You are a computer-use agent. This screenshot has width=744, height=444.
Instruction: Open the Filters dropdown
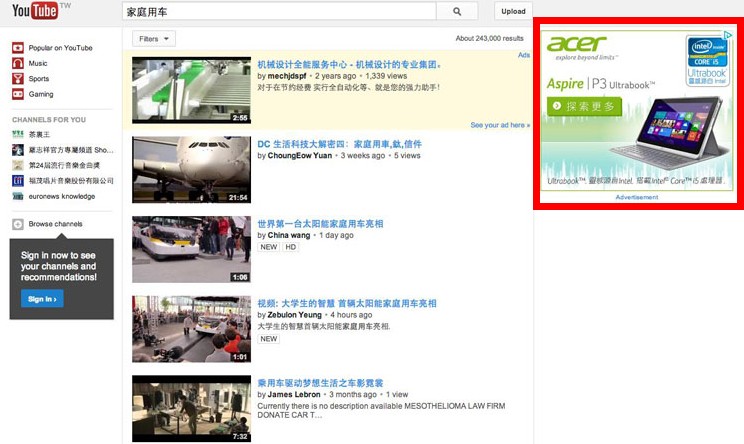pos(154,39)
